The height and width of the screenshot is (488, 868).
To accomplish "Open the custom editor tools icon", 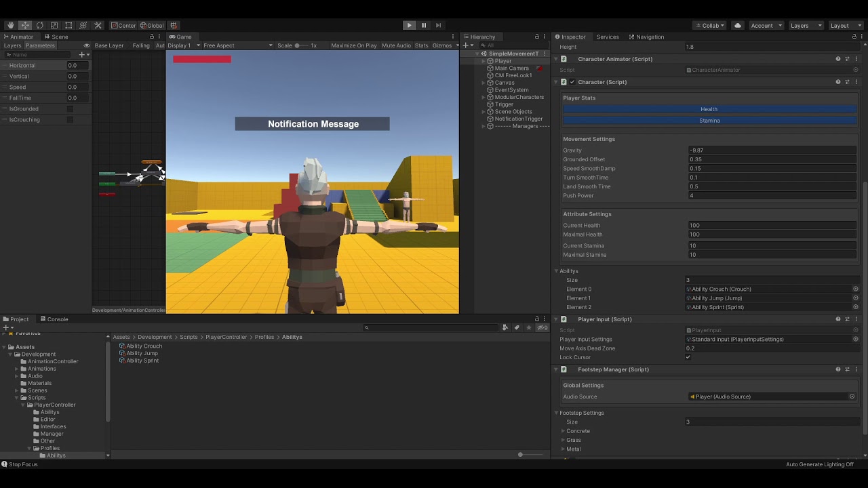I will (98, 25).
